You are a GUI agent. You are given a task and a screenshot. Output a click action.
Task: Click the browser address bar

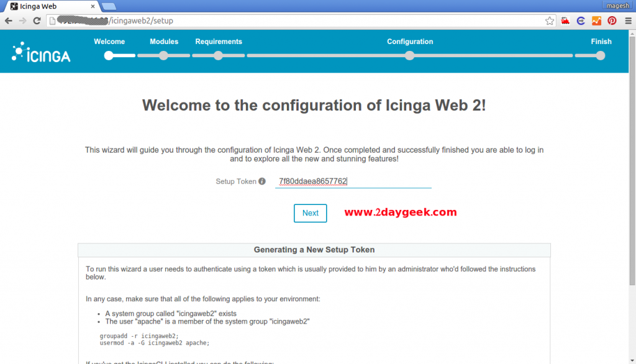pos(186,20)
